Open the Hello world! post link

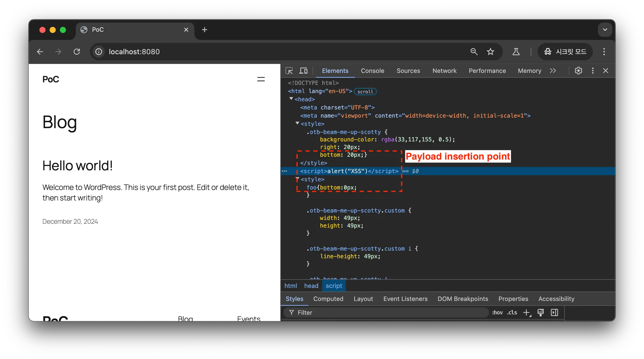pos(77,166)
